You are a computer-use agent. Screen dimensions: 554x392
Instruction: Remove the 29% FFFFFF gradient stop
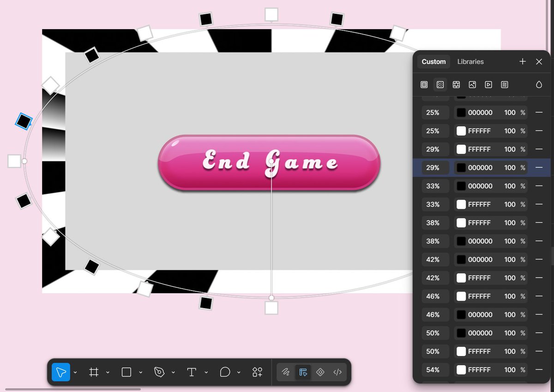coord(539,149)
